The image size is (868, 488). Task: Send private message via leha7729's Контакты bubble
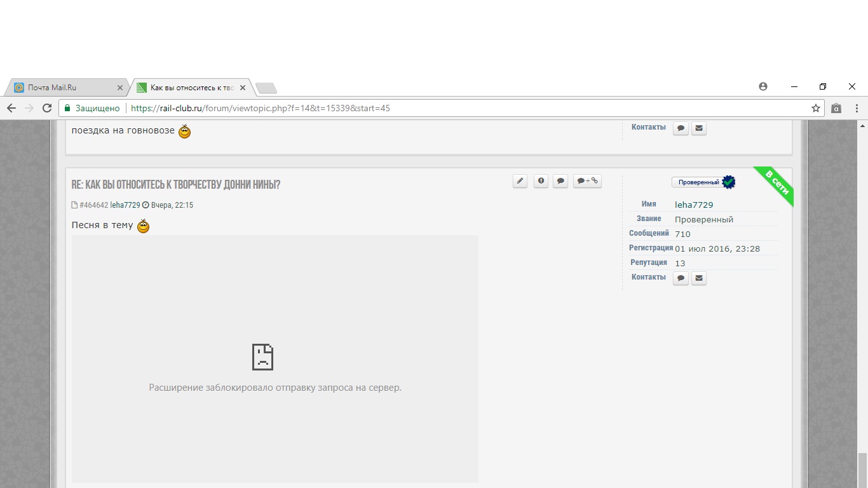tap(681, 278)
